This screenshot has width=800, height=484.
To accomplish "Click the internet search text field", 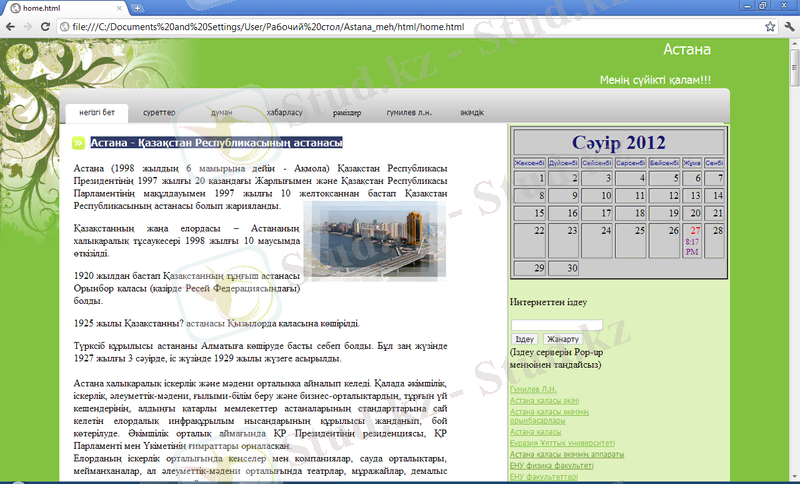I will tap(557, 325).
